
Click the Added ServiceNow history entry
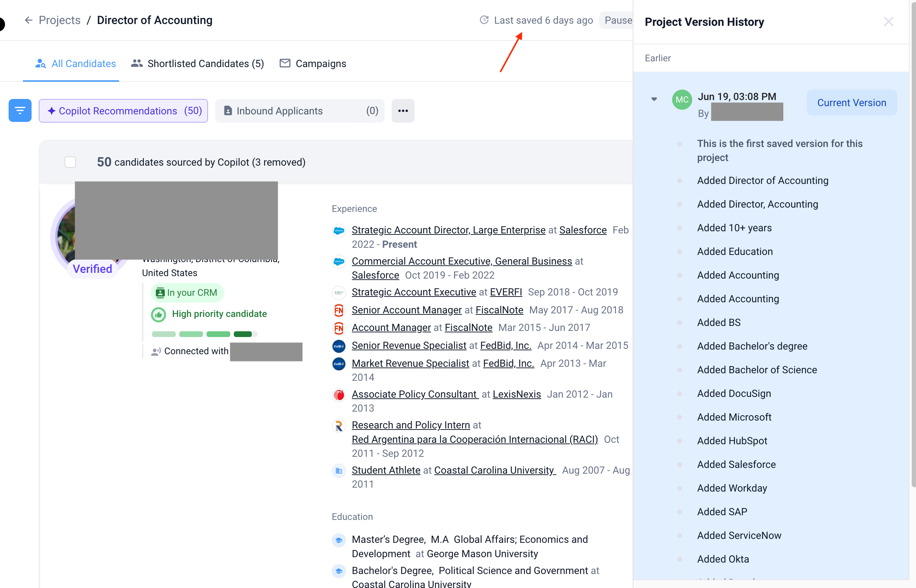coord(739,535)
